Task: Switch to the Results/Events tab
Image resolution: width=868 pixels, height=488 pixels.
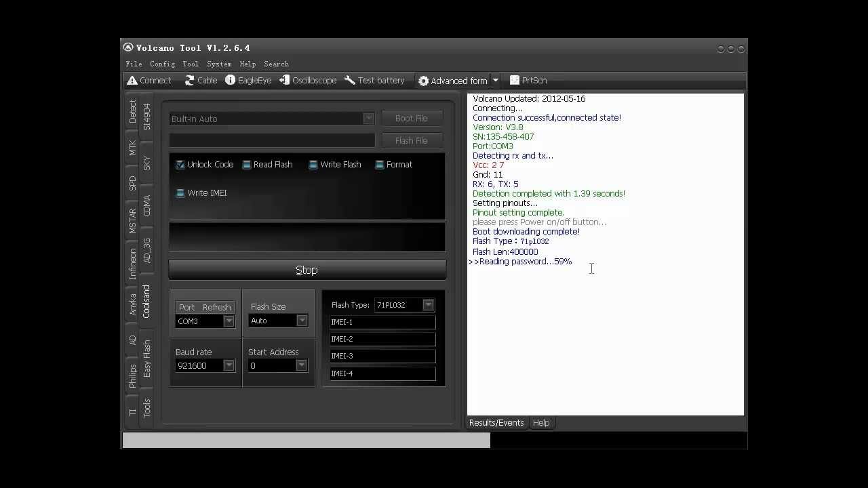Action: 496,423
